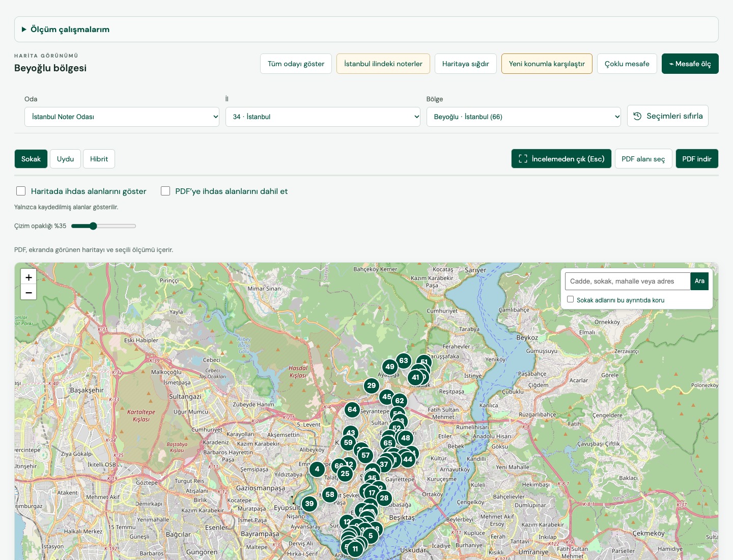The width and height of the screenshot is (733, 560).
Task: Select map marker number 64
Action: [x=352, y=410]
